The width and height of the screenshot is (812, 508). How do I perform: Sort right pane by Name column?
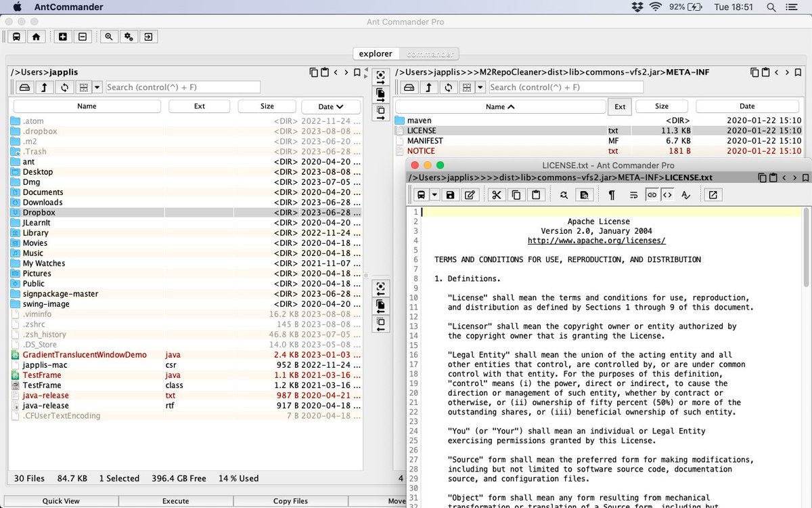[501, 106]
